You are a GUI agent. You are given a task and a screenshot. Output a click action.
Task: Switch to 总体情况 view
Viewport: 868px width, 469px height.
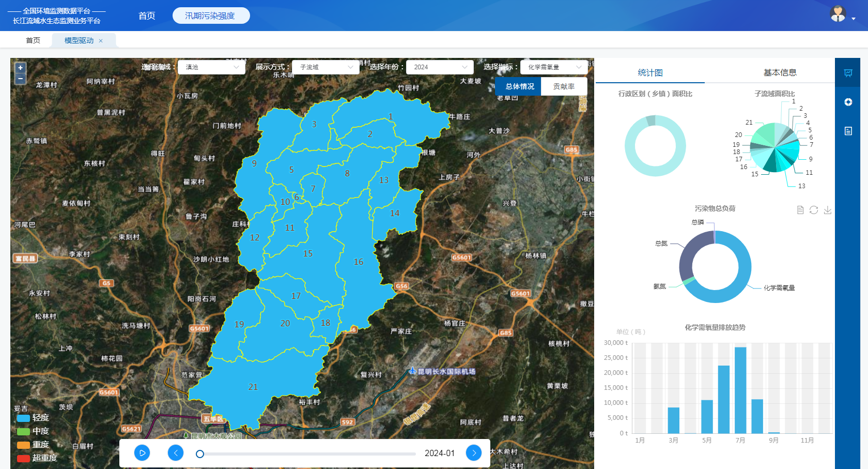(519, 86)
